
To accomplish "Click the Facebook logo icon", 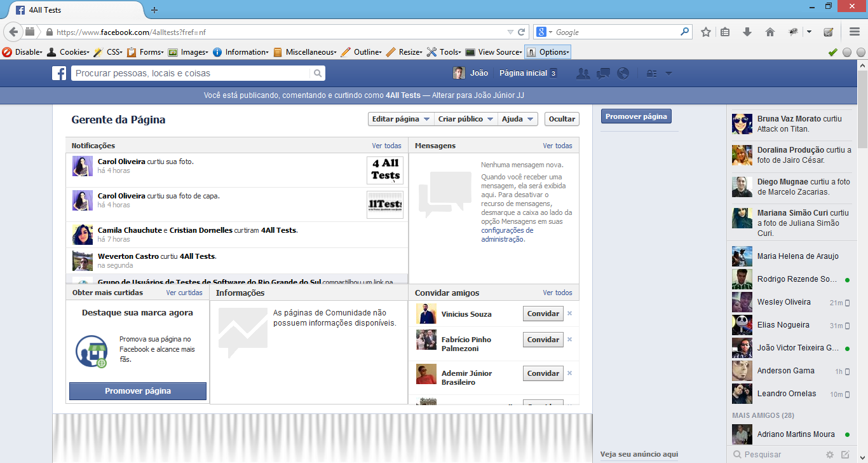I will tap(59, 74).
